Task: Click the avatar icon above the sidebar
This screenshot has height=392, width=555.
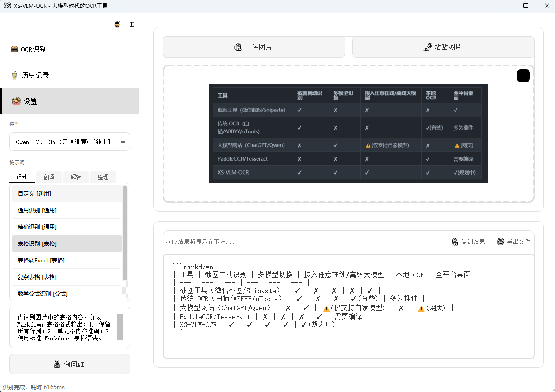Action: (117, 25)
